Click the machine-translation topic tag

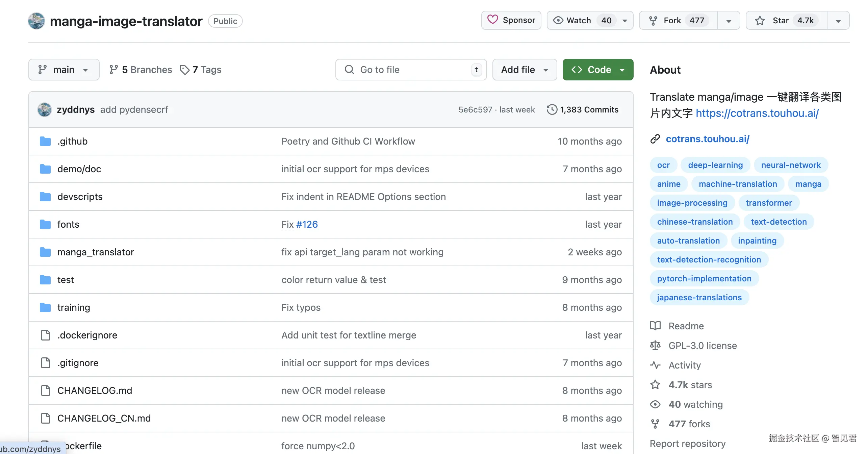(x=738, y=184)
